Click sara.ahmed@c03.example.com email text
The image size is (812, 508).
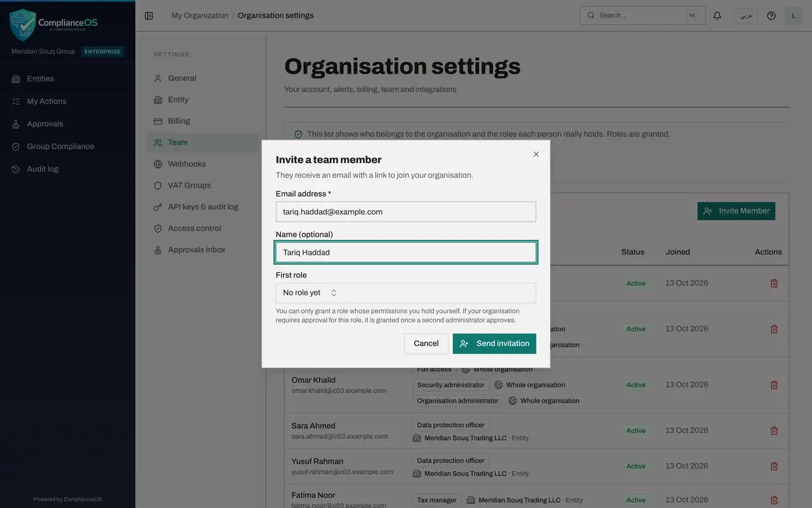pos(339,436)
